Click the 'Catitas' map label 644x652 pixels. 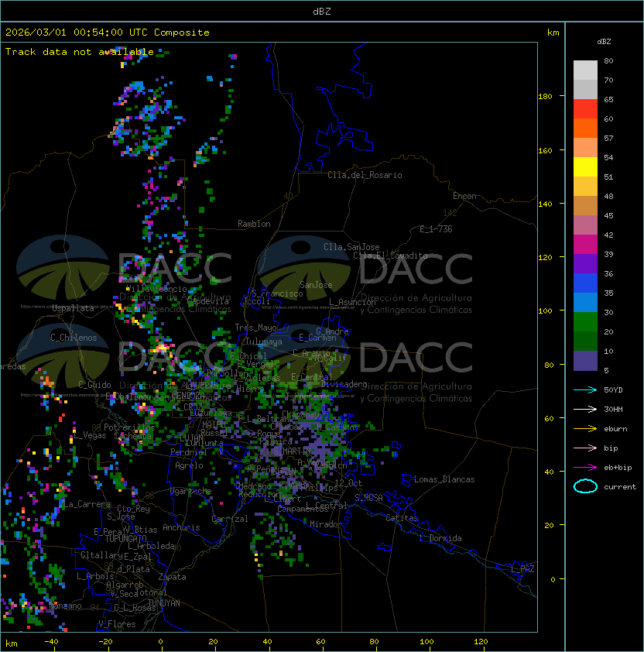[402, 518]
